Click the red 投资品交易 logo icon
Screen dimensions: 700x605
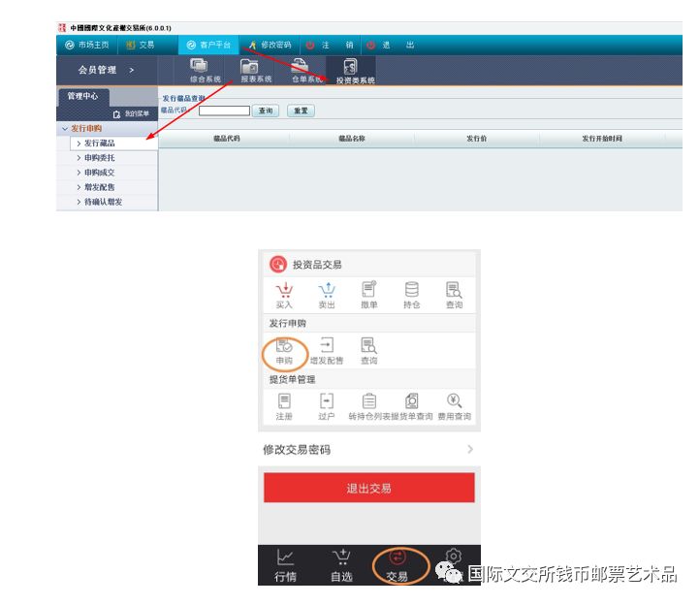pyautogui.click(x=277, y=264)
